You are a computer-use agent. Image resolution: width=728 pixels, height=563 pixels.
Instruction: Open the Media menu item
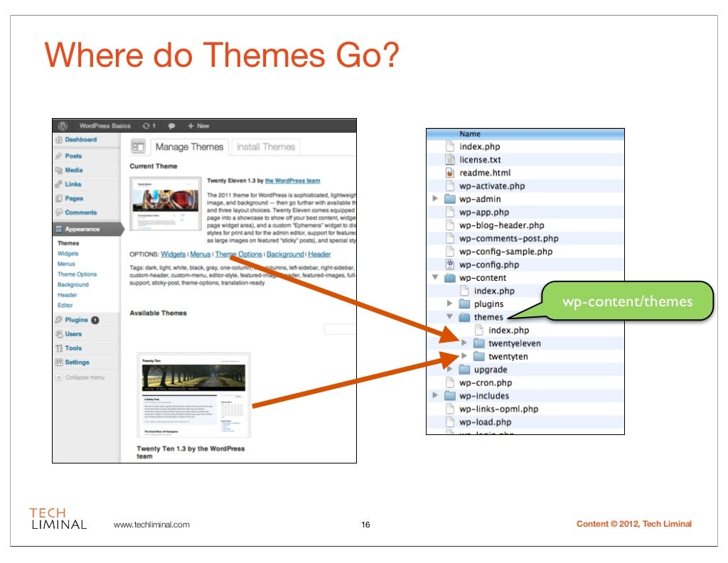tap(74, 170)
